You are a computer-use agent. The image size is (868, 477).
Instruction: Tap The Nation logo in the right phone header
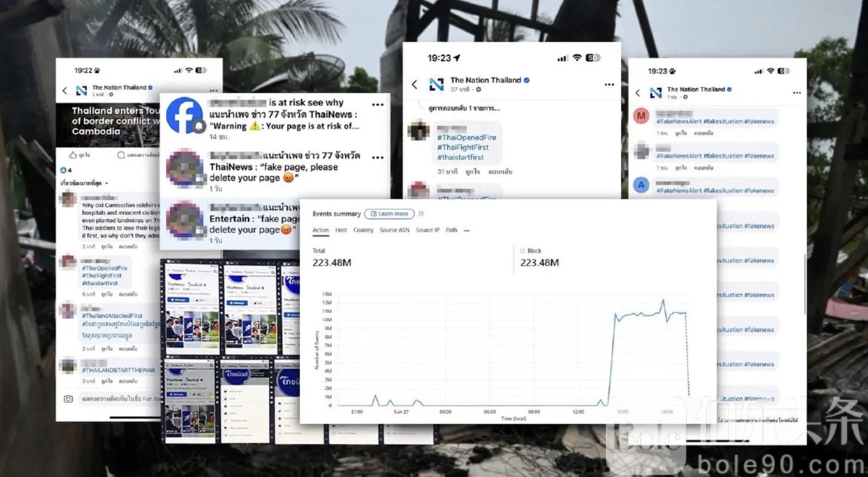pos(656,93)
